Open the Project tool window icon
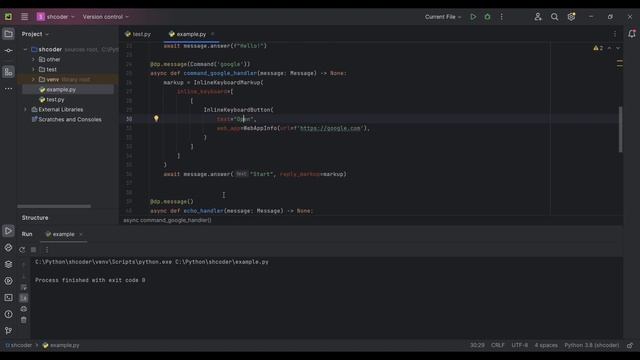The height and width of the screenshot is (360, 640). 8,34
